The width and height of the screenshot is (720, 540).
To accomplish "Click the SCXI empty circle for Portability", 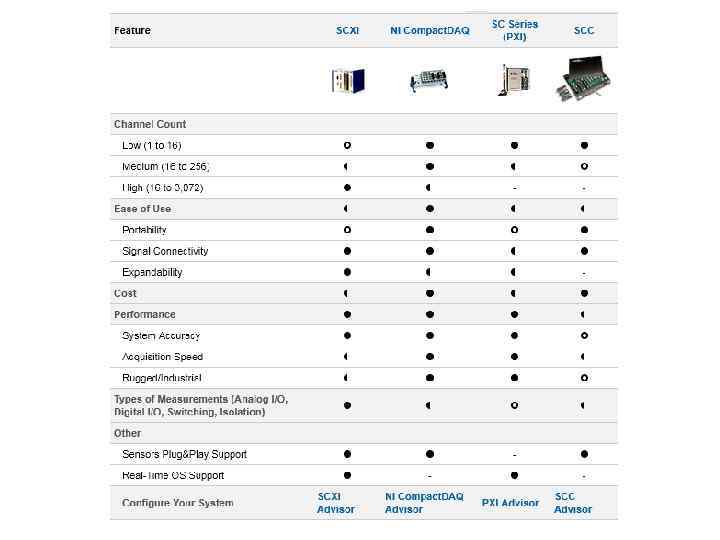I will pos(347,230).
